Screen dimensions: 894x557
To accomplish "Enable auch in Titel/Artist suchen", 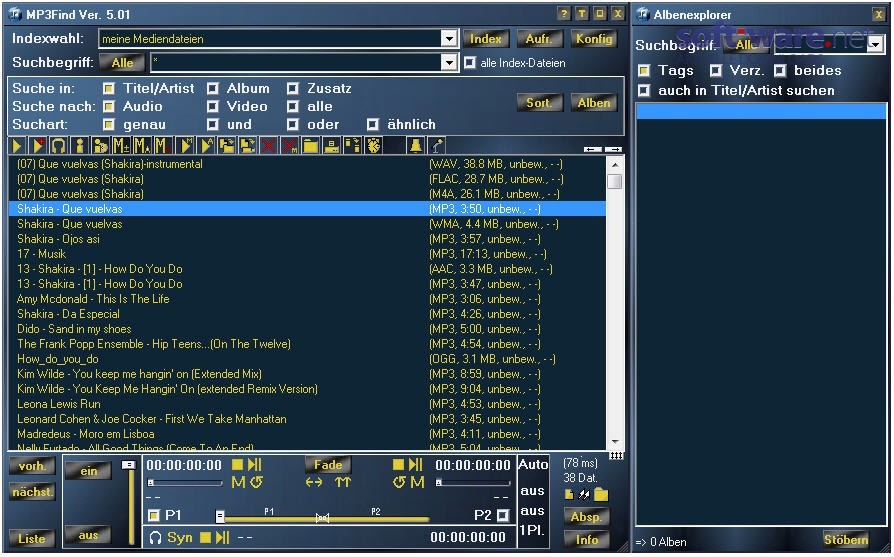I will tap(644, 91).
